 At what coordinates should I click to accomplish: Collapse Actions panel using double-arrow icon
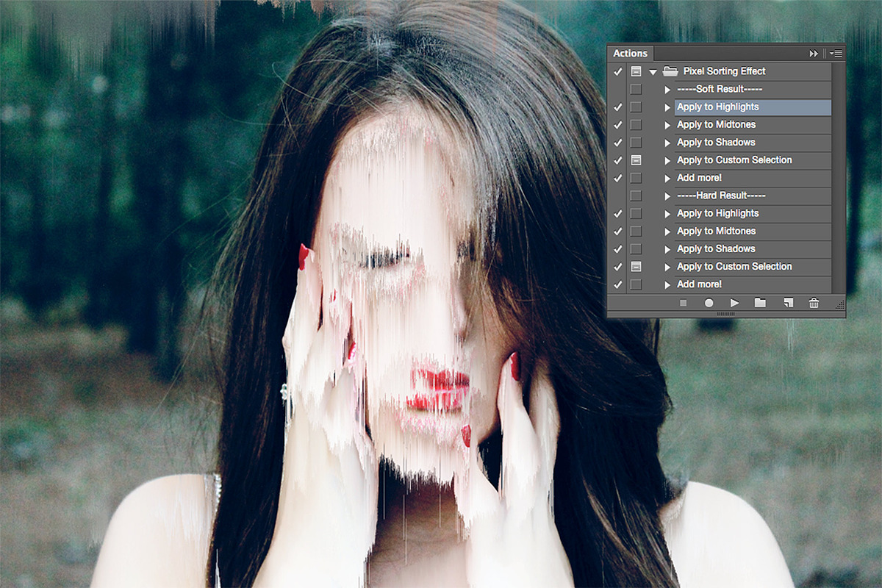814,53
